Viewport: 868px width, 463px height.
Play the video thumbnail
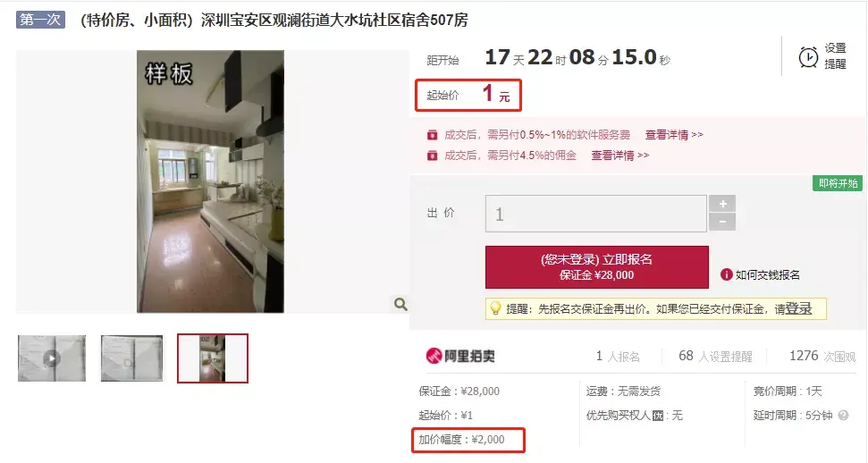(x=52, y=358)
